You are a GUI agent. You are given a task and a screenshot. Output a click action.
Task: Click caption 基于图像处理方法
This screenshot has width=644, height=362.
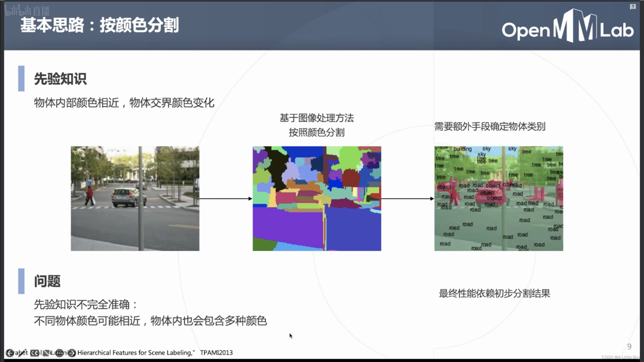(x=317, y=118)
